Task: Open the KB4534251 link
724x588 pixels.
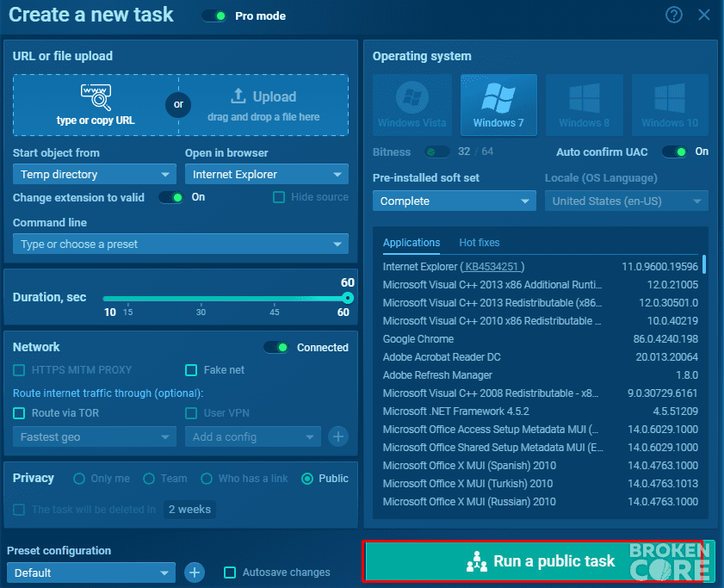Action: pos(492,267)
